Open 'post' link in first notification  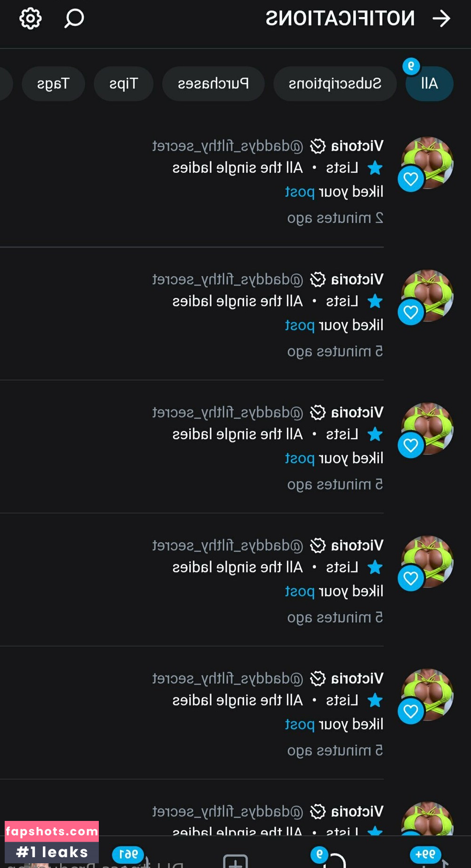coord(300,192)
